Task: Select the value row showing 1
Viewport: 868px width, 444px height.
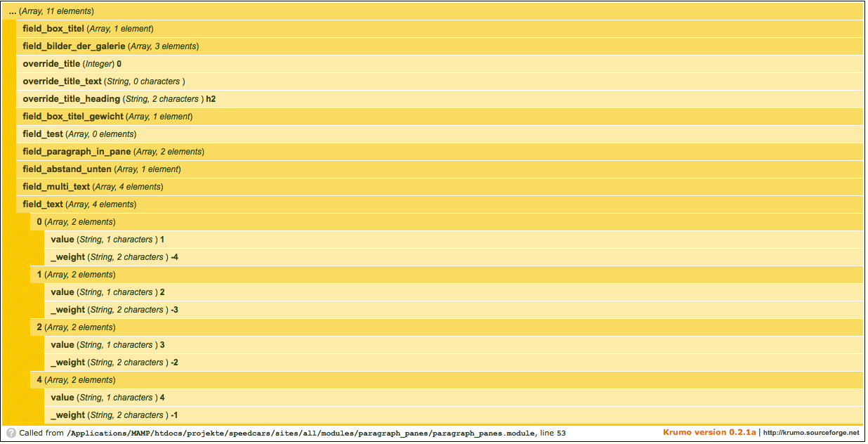Action: (454, 240)
